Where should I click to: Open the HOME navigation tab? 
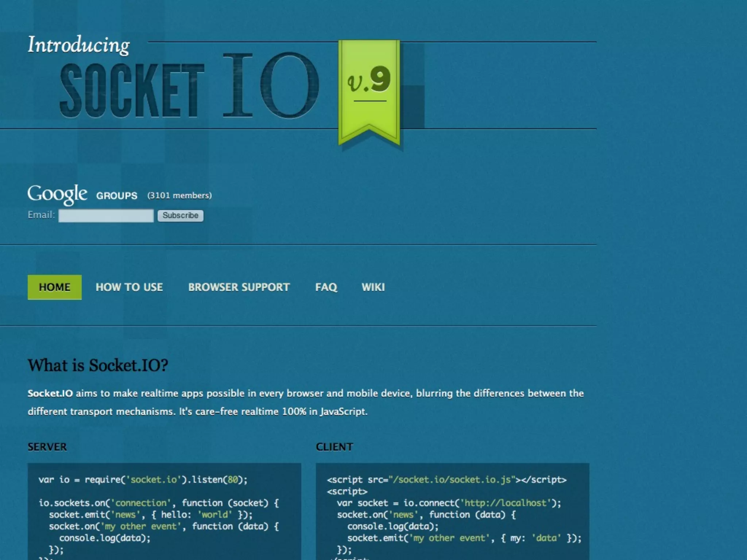click(54, 287)
